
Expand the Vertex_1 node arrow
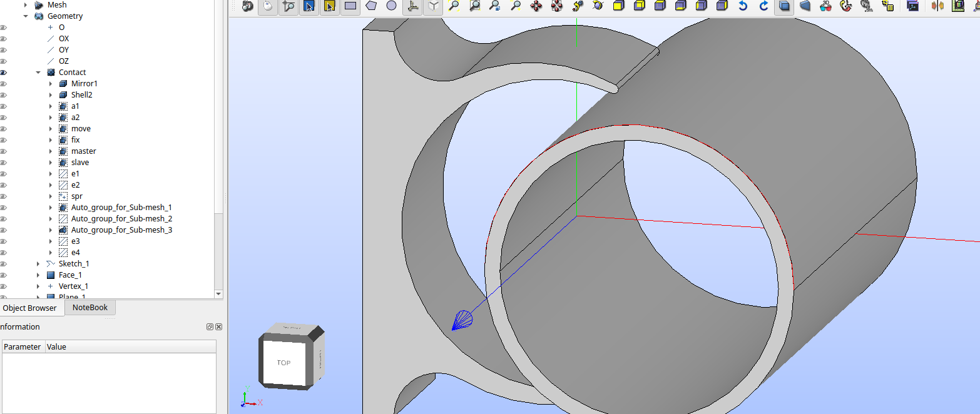(38, 286)
